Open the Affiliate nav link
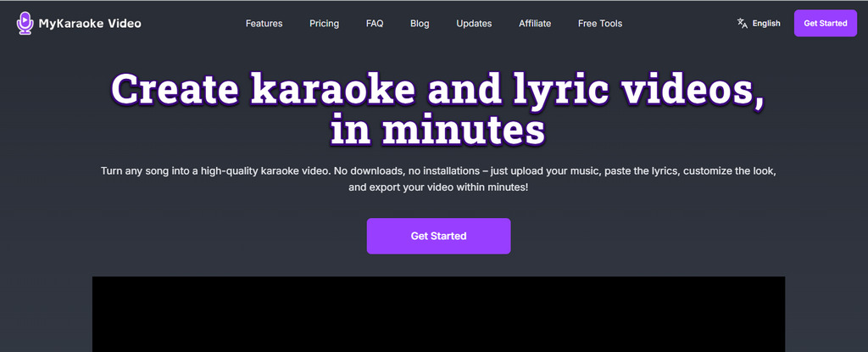The height and width of the screenshot is (352, 868). coord(535,23)
